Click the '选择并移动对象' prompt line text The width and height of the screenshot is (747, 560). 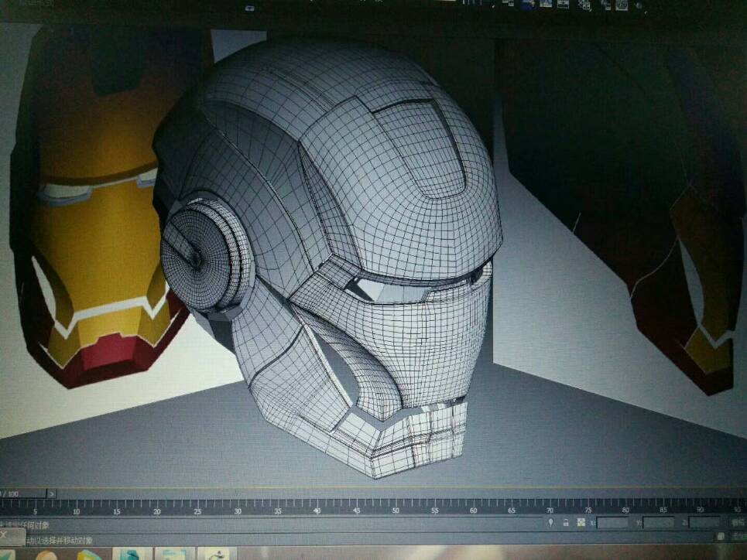(x=67, y=541)
